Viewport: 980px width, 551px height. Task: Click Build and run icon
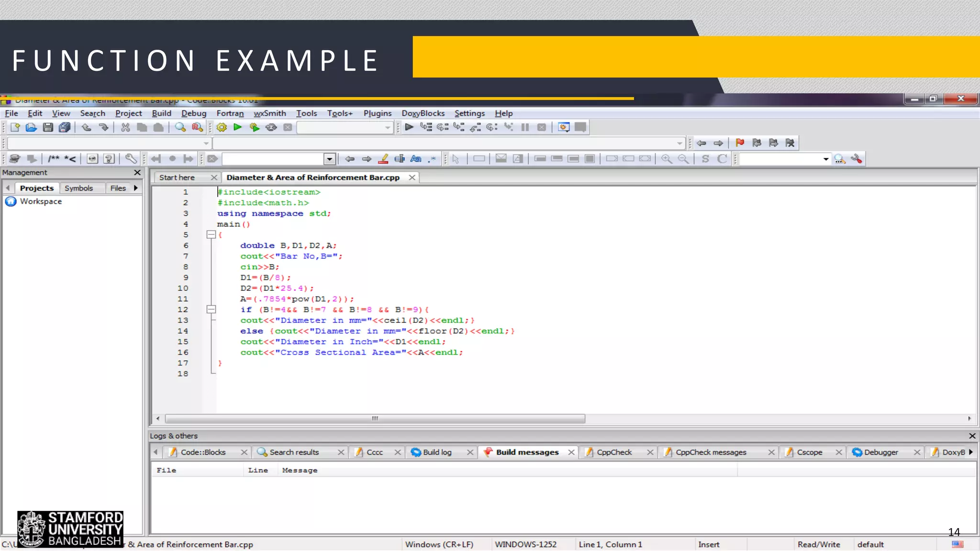[254, 127]
